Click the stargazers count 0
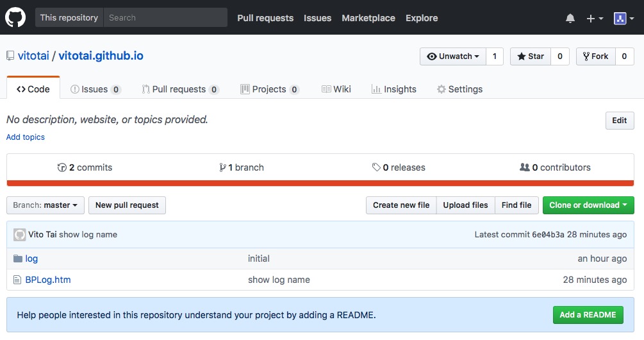This screenshot has width=644, height=340. coord(560,56)
